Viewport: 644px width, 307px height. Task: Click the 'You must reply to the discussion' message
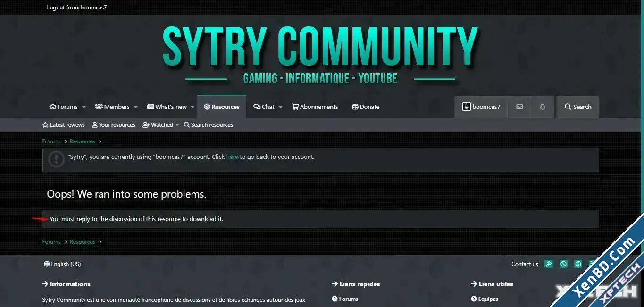136,219
